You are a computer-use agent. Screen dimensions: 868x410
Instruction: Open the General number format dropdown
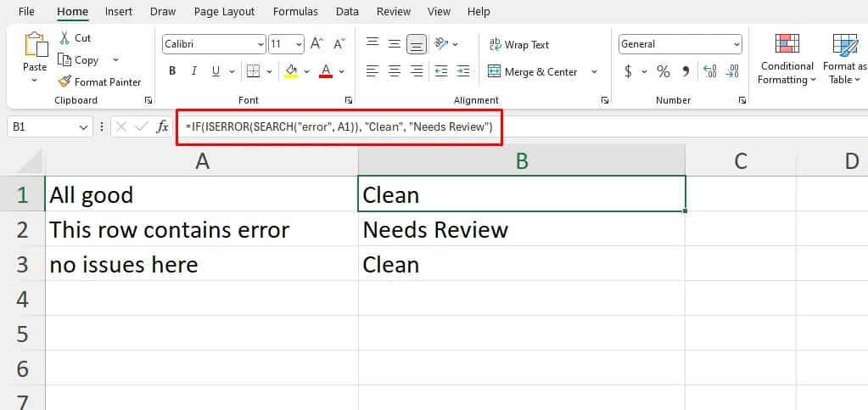tap(736, 44)
